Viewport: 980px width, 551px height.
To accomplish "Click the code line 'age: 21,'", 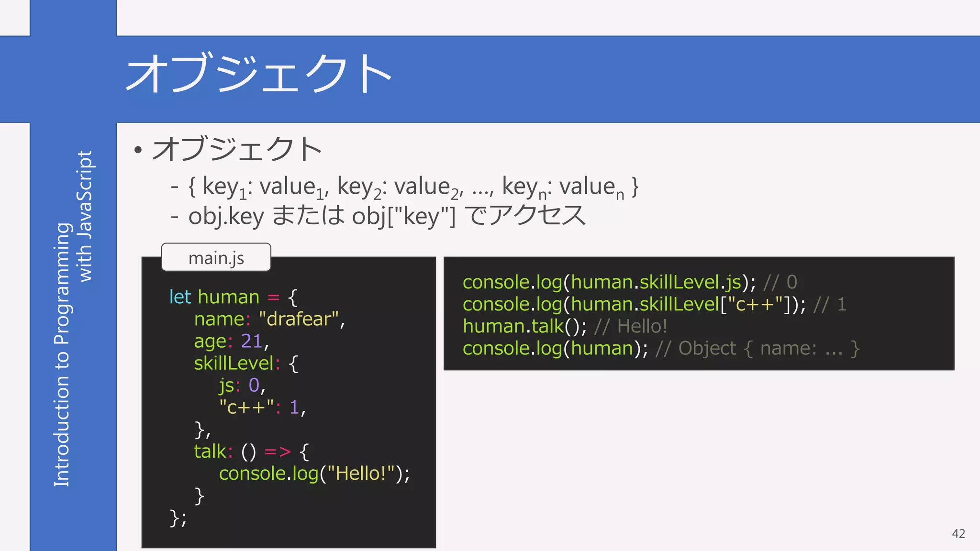I will tap(232, 341).
